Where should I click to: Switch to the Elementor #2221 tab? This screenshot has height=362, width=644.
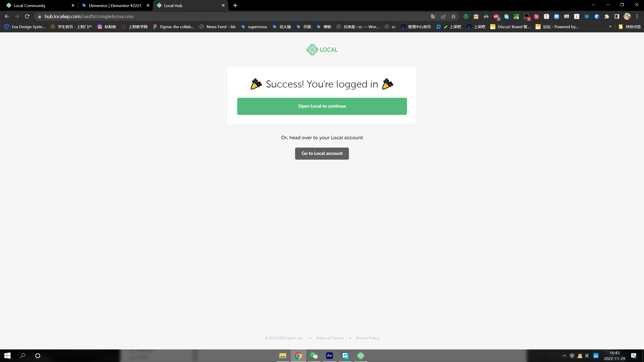coord(115,6)
